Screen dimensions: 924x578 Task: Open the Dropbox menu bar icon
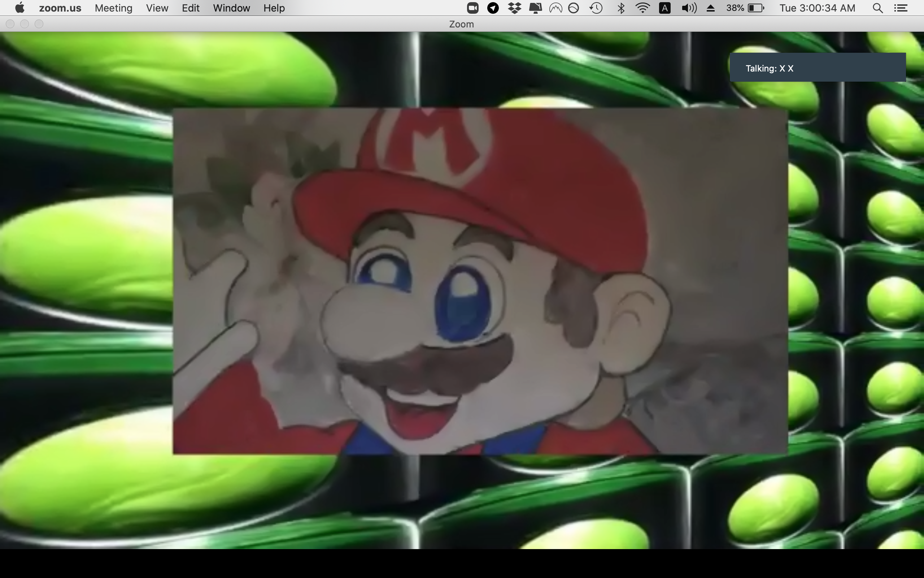(x=515, y=8)
